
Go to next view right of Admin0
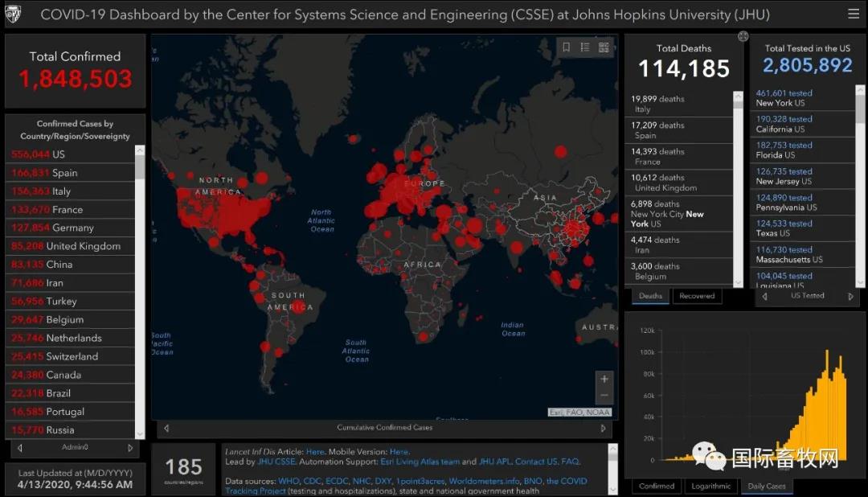(130, 448)
